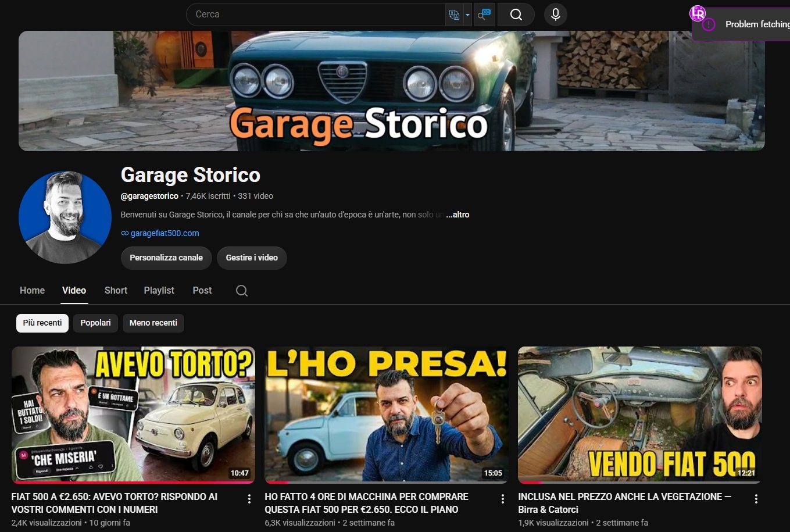
Task: Select the Popolari filter chip
Action: coord(95,323)
